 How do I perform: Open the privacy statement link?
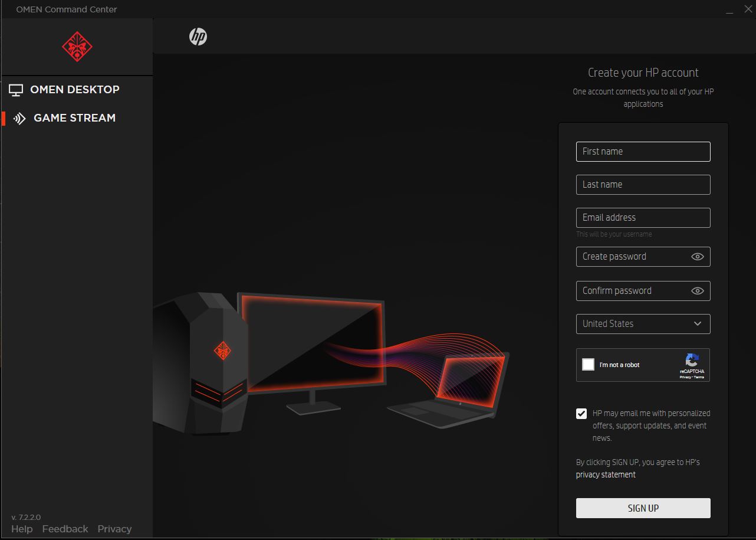606,474
